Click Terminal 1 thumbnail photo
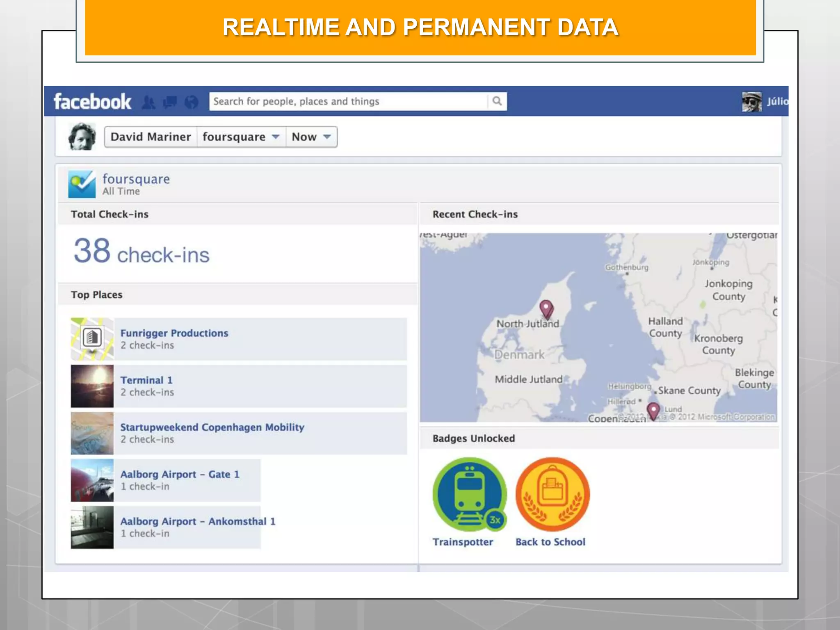 (92, 386)
